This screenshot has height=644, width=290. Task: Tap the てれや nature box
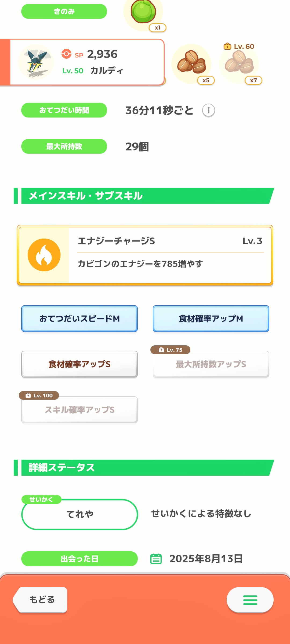pyautogui.click(x=79, y=514)
